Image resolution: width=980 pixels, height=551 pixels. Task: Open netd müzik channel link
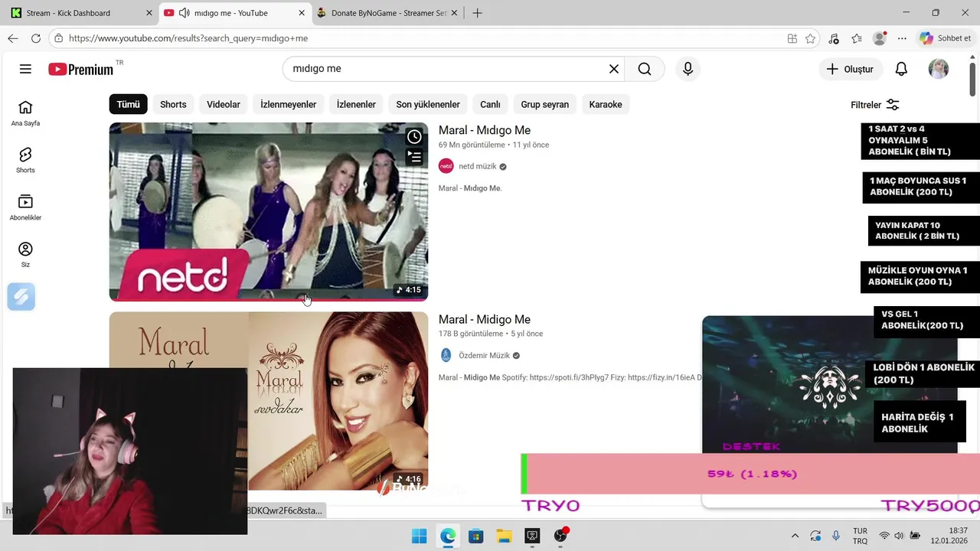click(x=478, y=166)
